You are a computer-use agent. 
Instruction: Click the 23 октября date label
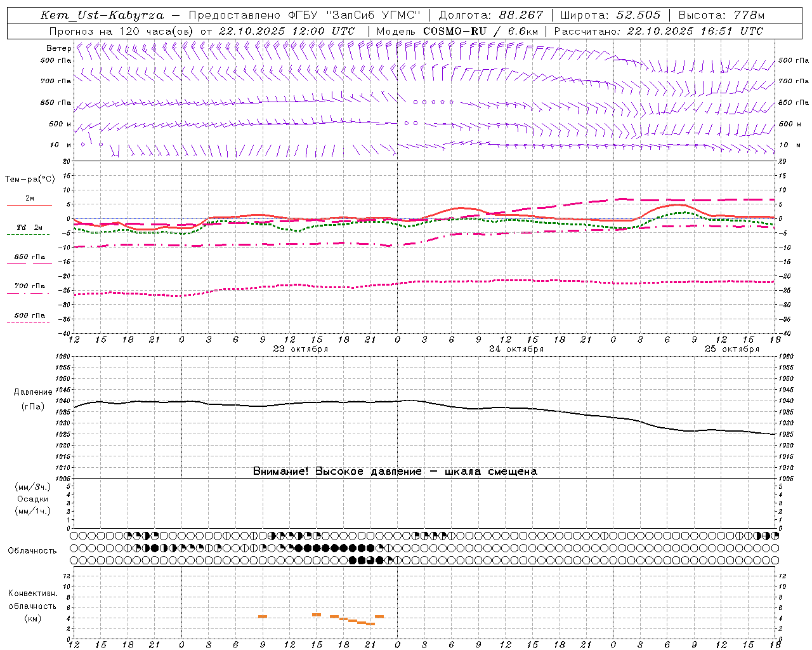301,349
